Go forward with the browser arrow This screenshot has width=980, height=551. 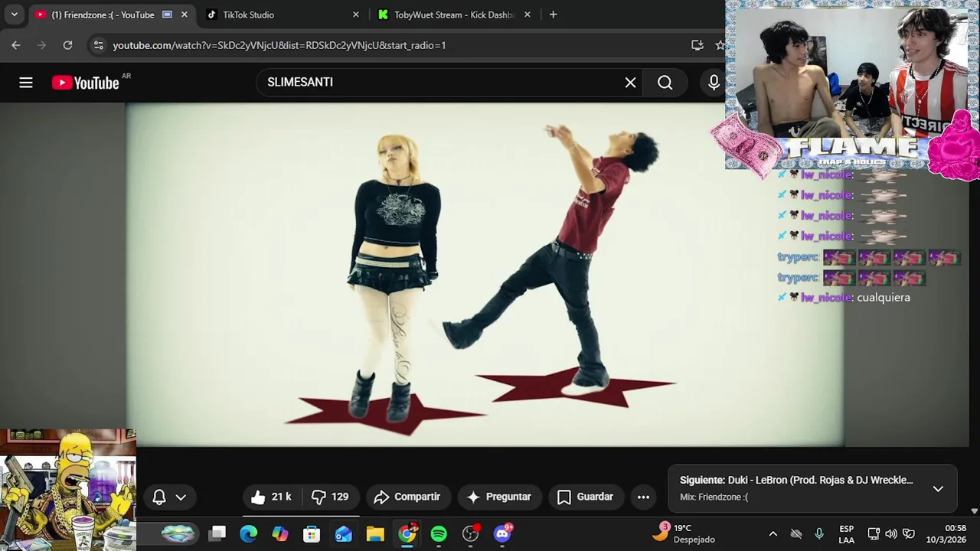(x=42, y=45)
